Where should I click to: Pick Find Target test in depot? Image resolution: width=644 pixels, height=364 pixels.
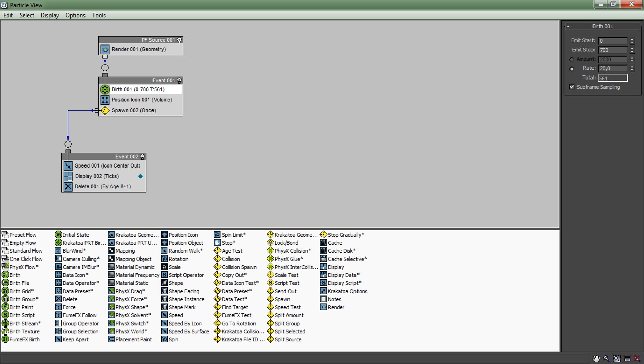231,307
